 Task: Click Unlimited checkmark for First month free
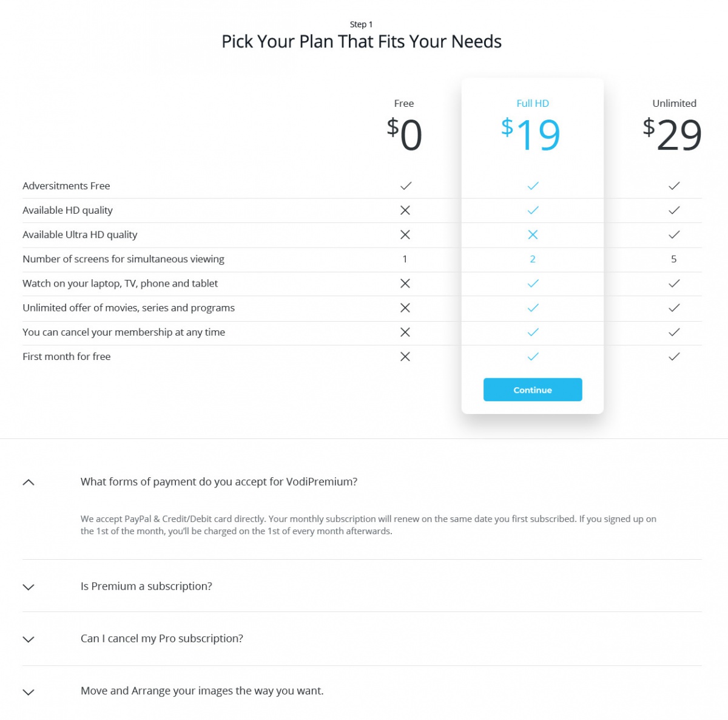pos(673,357)
